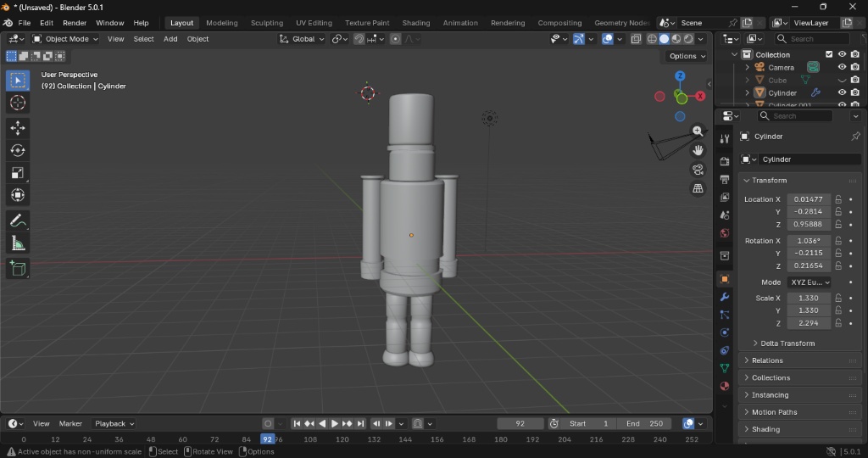Open the Modifiers properties tab

[724, 297]
